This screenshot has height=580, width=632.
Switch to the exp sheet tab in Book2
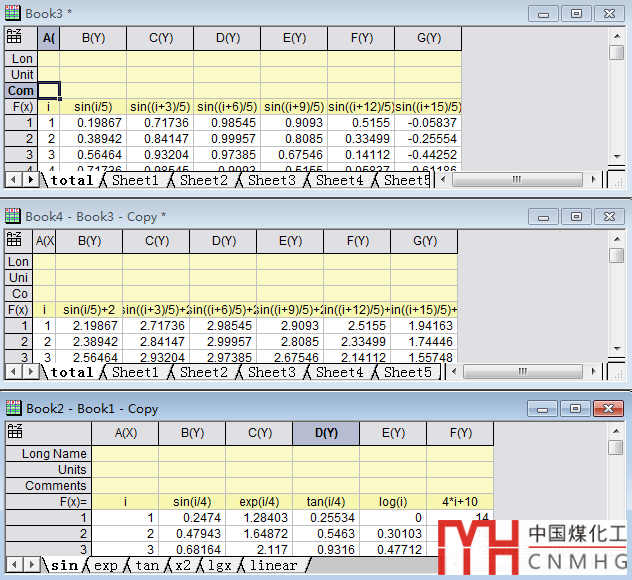coord(105,566)
